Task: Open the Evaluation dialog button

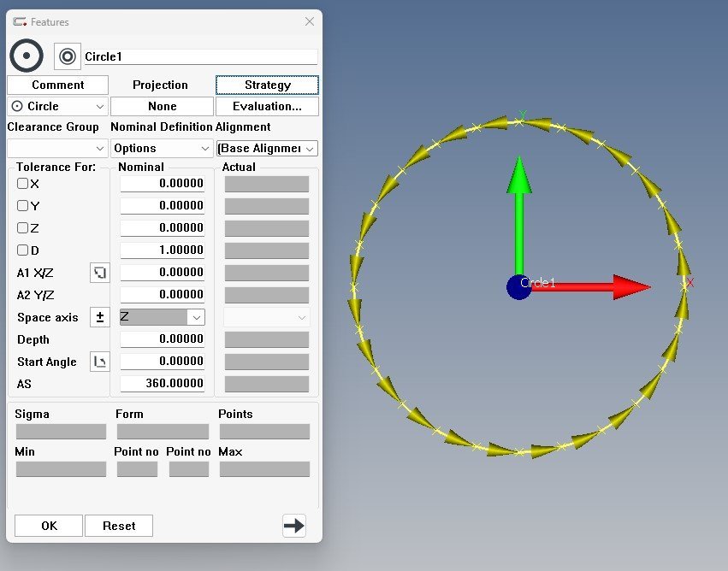Action: coord(267,107)
